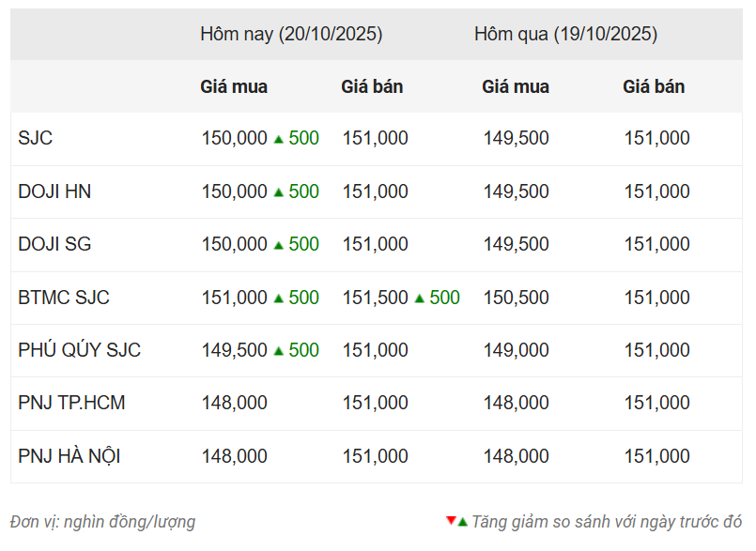Click the DOJI HN row label
The width and height of the screenshot is (756, 551).
pyautogui.click(x=54, y=191)
